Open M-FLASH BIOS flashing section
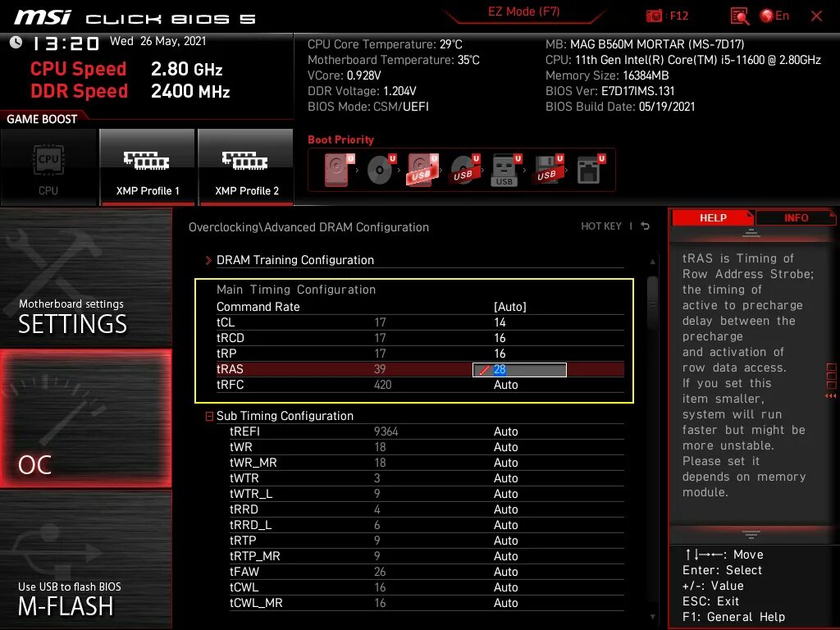The width and height of the screenshot is (840, 630). [x=85, y=559]
